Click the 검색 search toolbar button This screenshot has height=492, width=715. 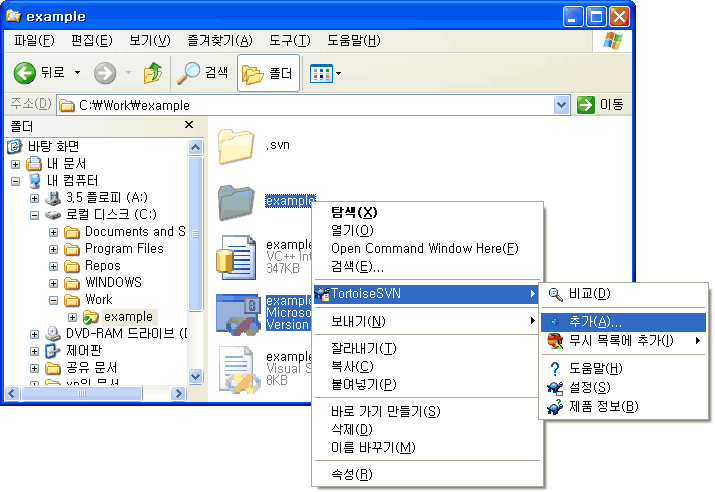203,73
